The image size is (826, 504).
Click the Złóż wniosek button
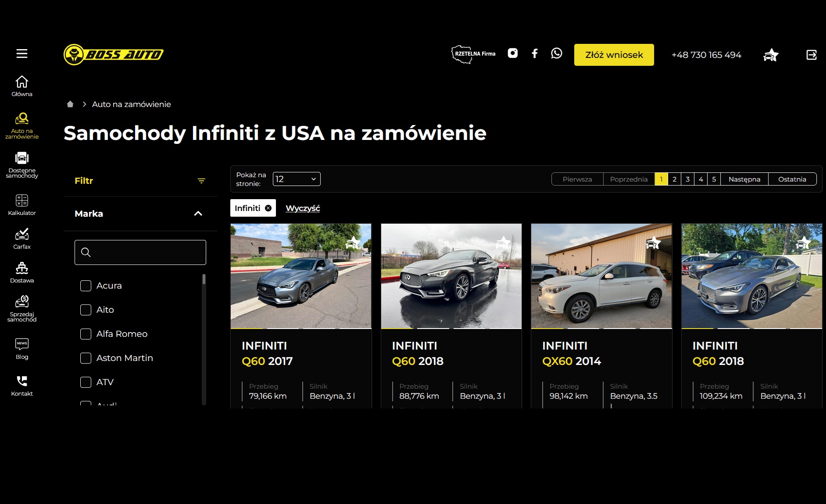pos(614,55)
